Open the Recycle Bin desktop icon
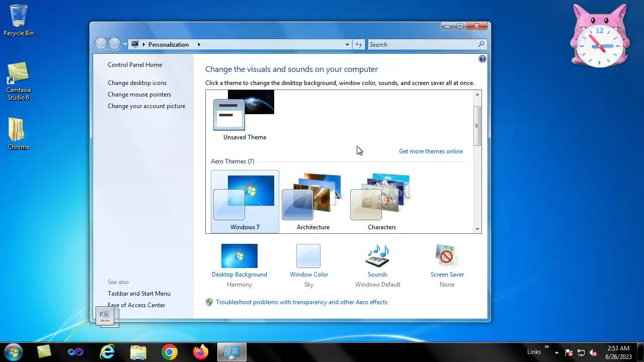644x362 pixels. (x=19, y=20)
